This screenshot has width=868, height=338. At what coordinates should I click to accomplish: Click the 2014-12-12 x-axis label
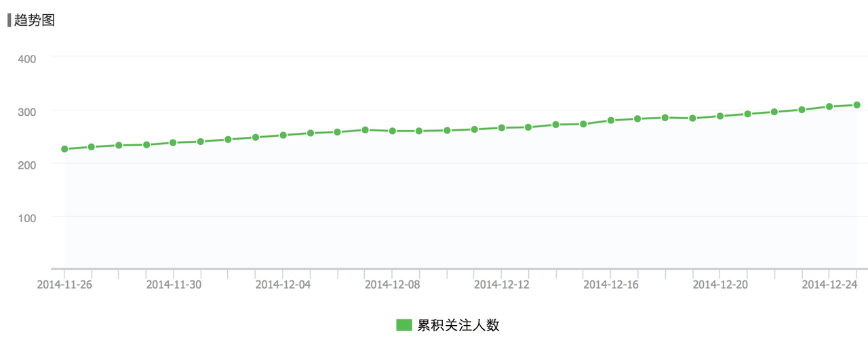(x=501, y=284)
